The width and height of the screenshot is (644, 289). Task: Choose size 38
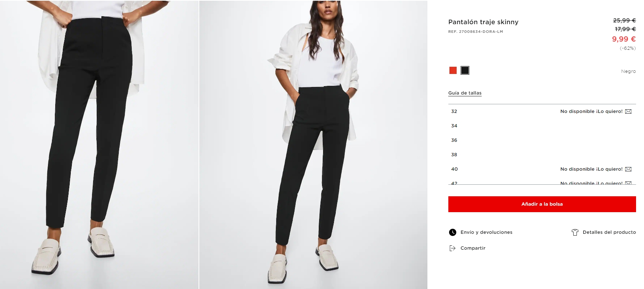tap(542, 155)
